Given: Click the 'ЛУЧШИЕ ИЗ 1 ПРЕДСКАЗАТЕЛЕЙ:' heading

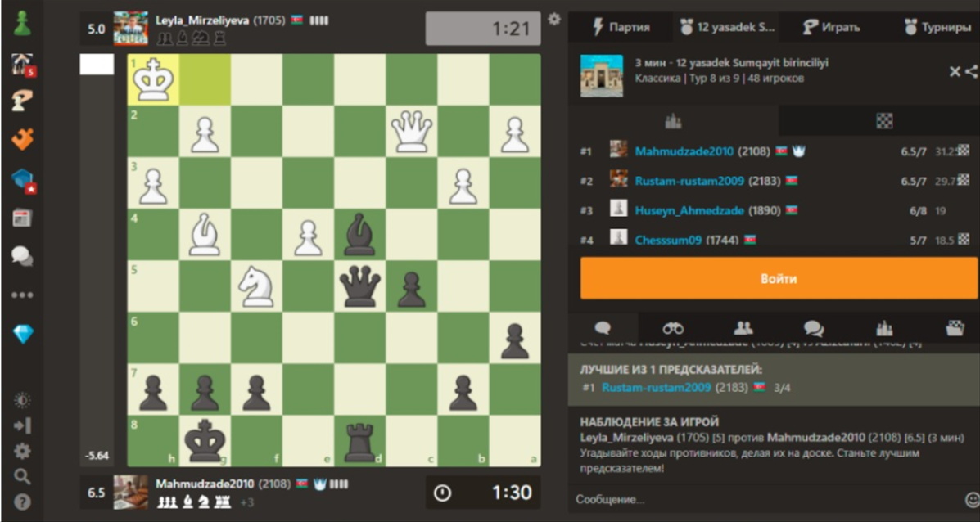Looking at the screenshot, I should coord(671,369).
